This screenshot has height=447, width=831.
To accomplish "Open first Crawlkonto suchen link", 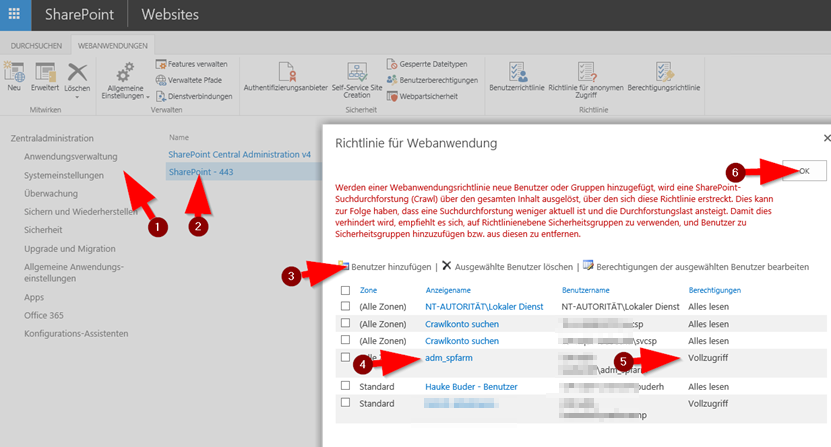I will (x=462, y=324).
